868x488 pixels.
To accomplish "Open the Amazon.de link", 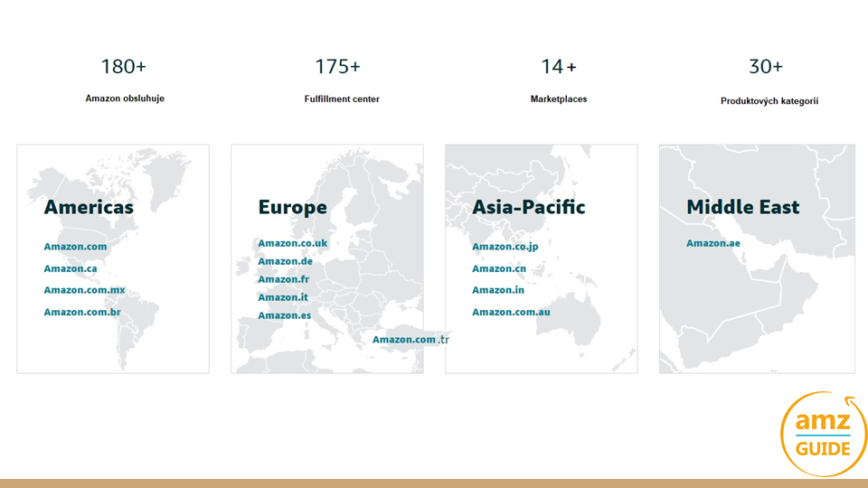I will (x=285, y=261).
